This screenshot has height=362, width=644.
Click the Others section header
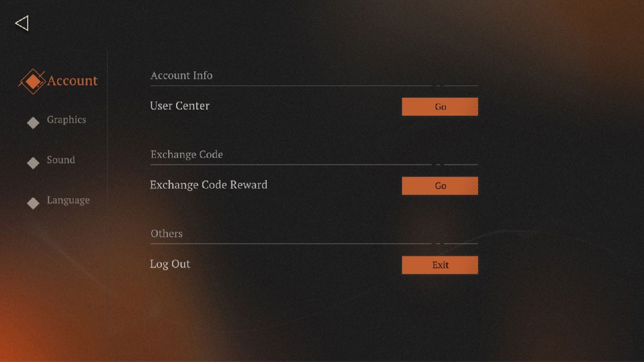click(166, 233)
